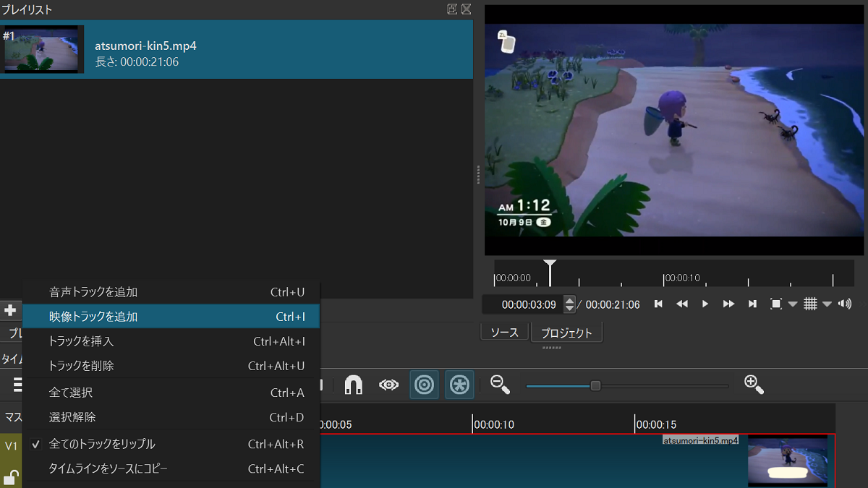
Task: Choose 音声トラックを追加 menu entry
Action: click(93, 292)
